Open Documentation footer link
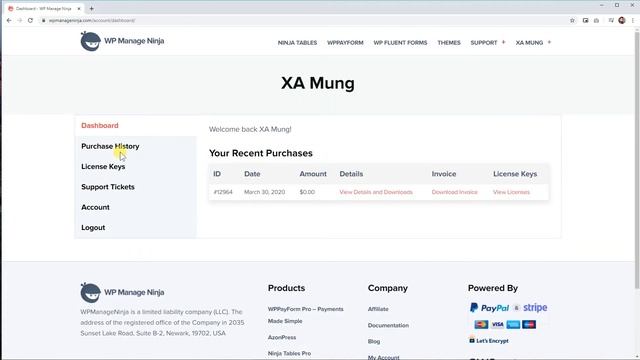This screenshot has height=360, width=640. (388, 325)
